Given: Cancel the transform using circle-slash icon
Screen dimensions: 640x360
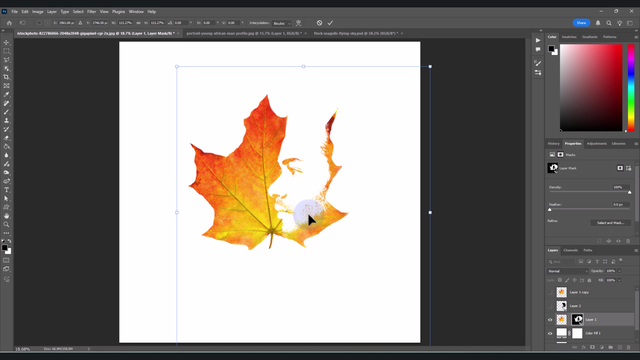Looking at the screenshot, I should point(320,23).
